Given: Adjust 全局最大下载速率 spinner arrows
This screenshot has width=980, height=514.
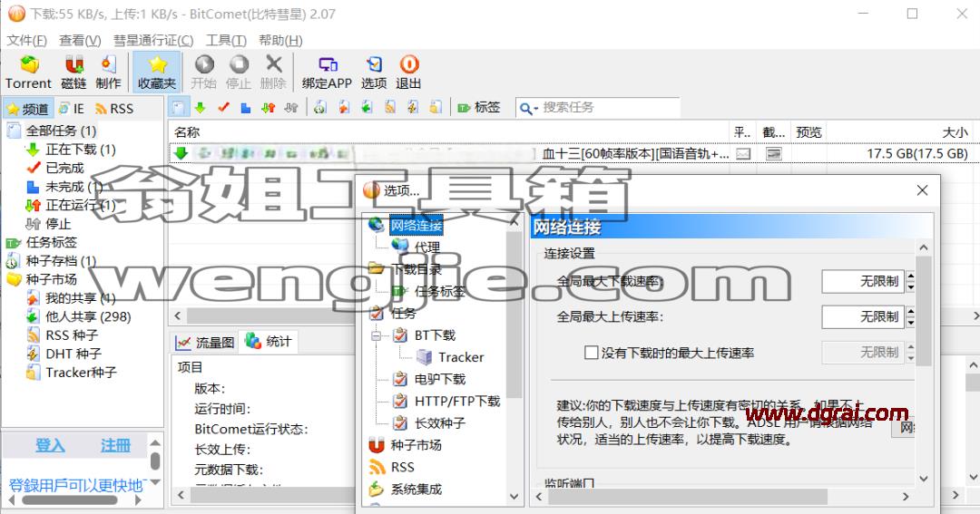Looking at the screenshot, I should pyautogui.click(x=911, y=281).
